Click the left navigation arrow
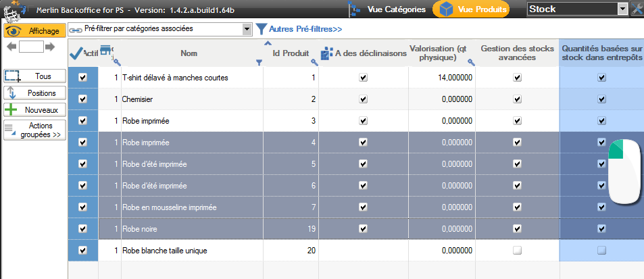 click(11, 47)
